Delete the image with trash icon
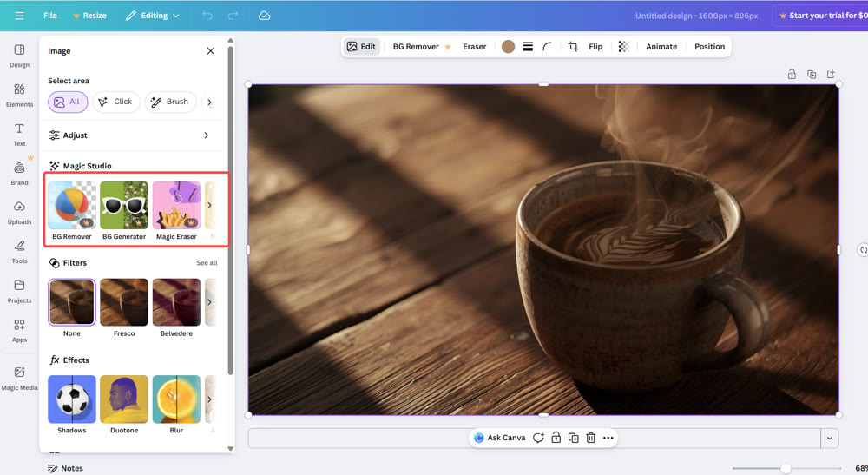The image size is (868, 475). tap(590, 438)
